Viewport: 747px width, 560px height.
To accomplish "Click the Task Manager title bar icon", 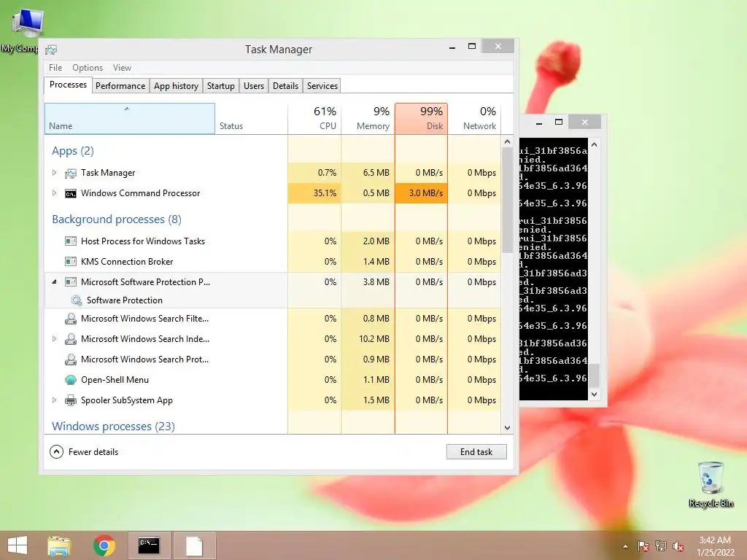I will click(x=51, y=50).
